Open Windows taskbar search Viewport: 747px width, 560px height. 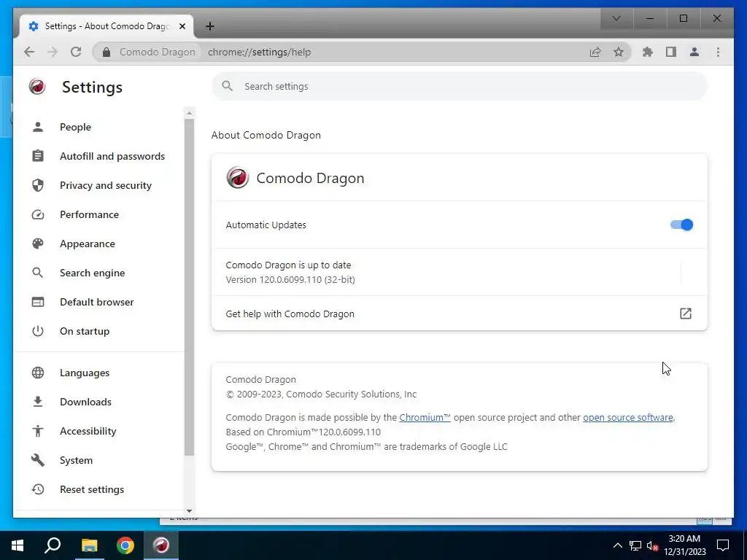[x=53, y=545]
